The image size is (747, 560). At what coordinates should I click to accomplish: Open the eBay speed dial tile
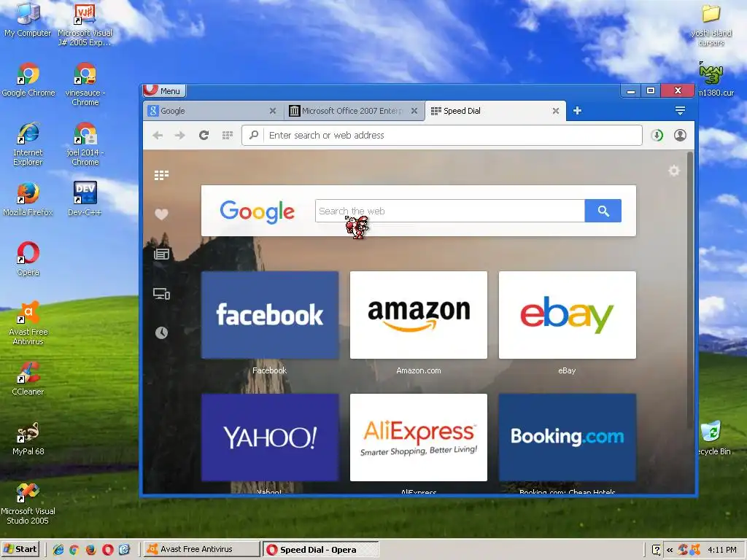(567, 315)
